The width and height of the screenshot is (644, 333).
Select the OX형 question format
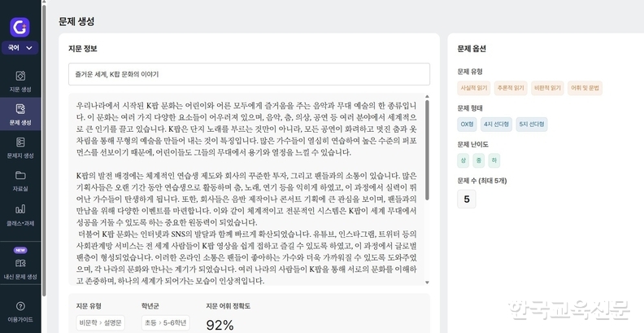[467, 125]
